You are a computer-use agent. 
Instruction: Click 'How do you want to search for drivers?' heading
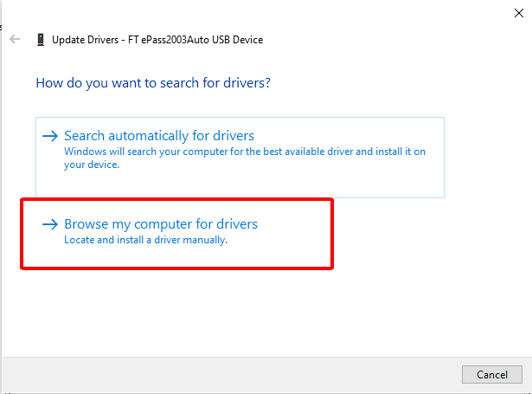coord(153,83)
